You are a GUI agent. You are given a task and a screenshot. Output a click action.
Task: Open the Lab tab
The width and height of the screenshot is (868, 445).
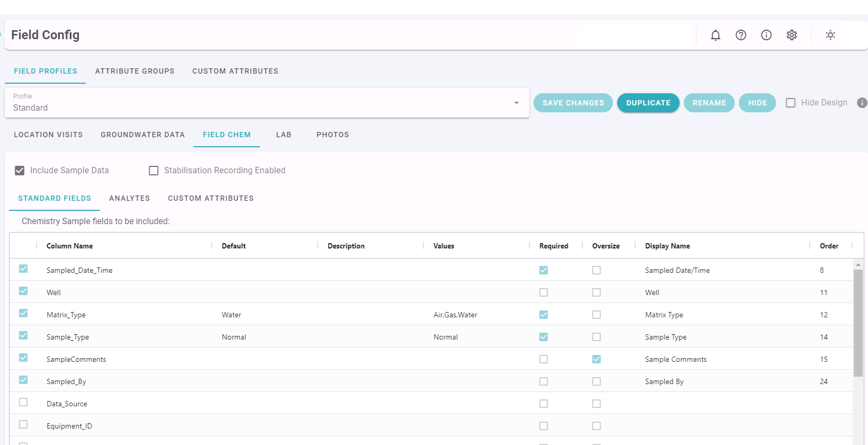click(284, 135)
